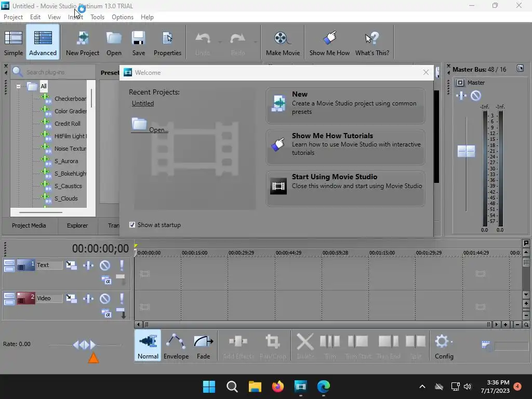Mute the Video track
The height and width of the screenshot is (399, 532).
105,299
